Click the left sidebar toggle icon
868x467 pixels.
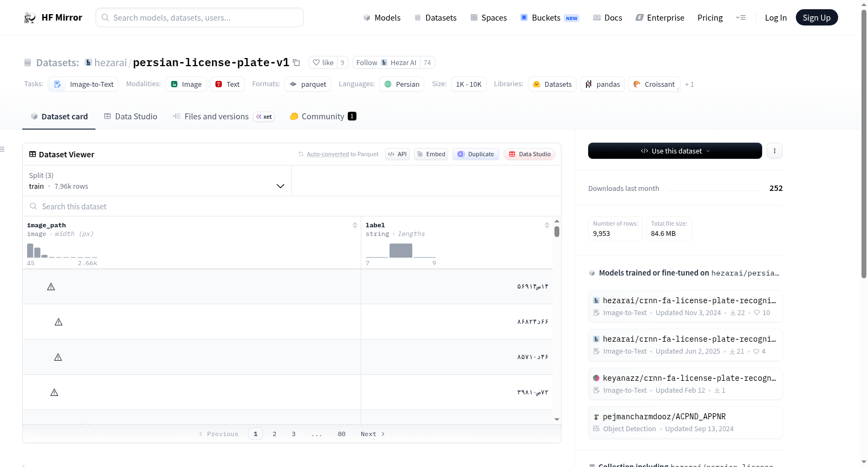pyautogui.click(x=2, y=149)
